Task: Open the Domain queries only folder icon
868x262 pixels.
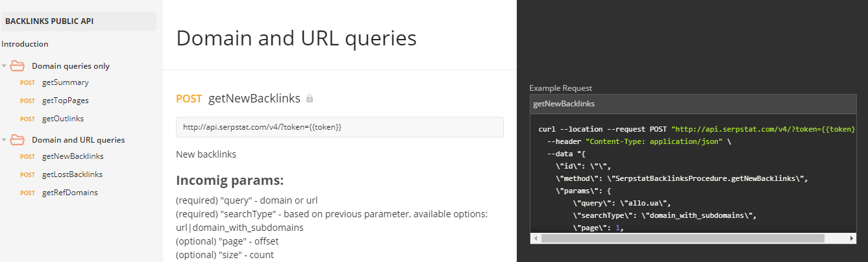Action: tap(18, 65)
